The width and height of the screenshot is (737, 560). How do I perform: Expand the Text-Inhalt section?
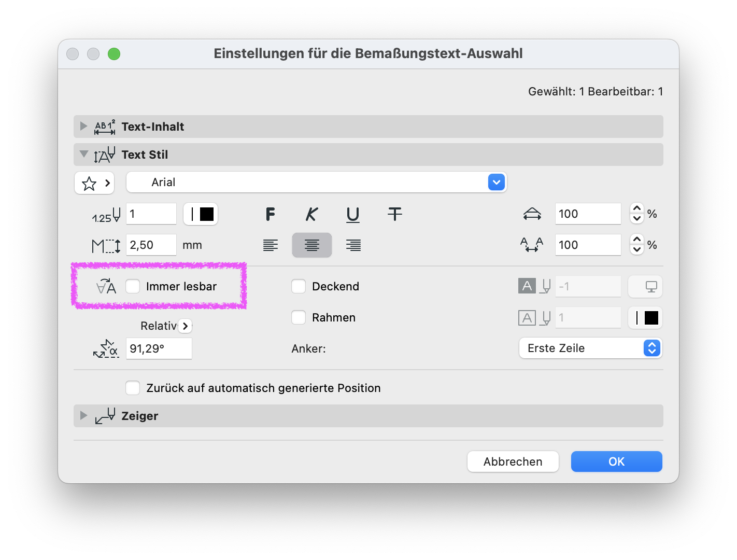tap(83, 127)
